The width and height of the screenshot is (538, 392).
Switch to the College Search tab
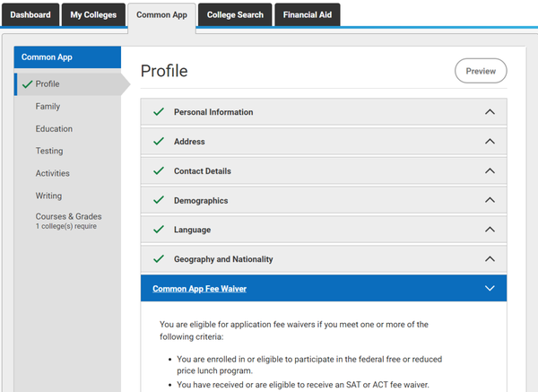[235, 15]
